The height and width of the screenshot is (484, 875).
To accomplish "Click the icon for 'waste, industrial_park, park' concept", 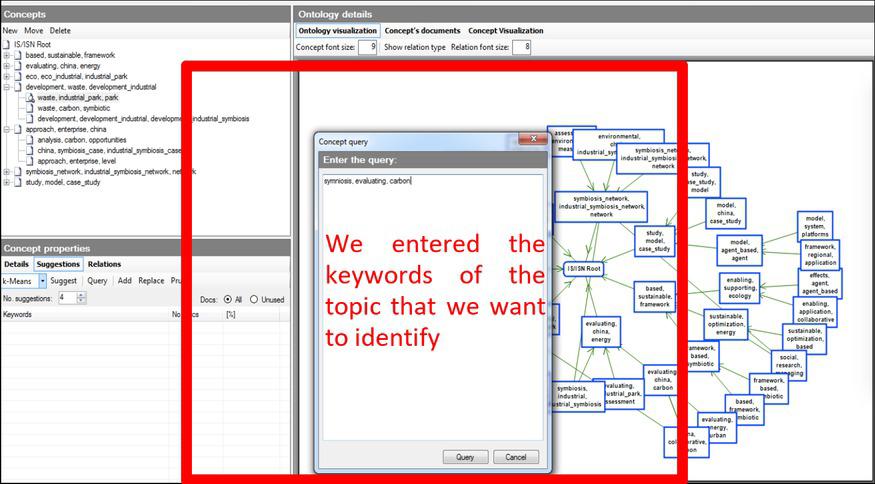I will [x=30, y=97].
